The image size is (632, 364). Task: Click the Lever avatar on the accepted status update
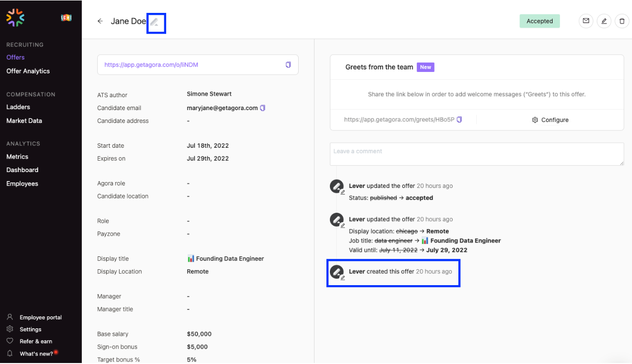[337, 187]
